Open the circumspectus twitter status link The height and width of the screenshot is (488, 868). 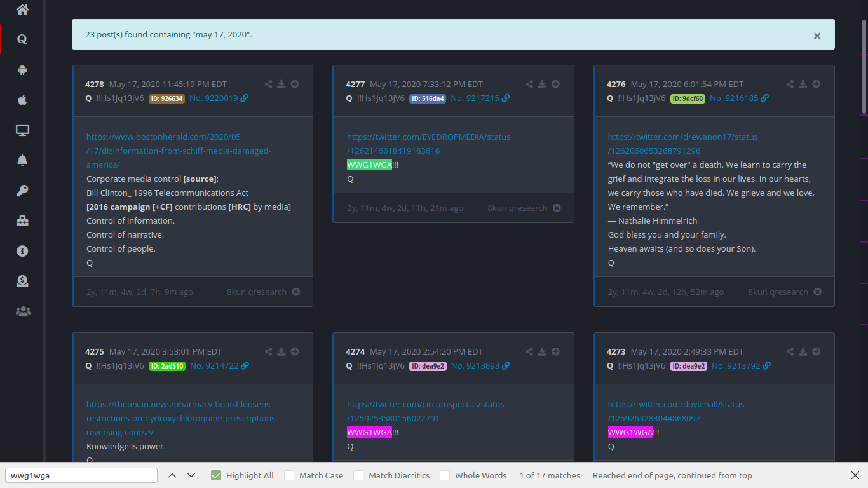pos(426,411)
